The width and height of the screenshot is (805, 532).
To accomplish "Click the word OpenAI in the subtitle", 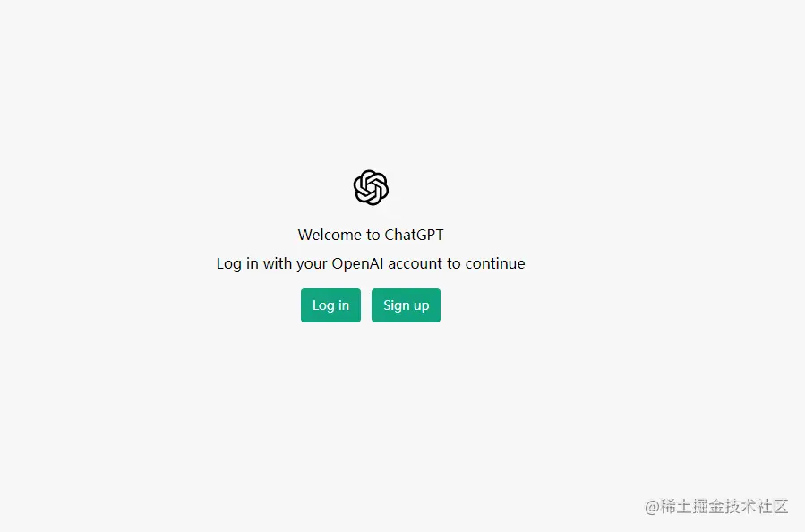I will [x=357, y=263].
